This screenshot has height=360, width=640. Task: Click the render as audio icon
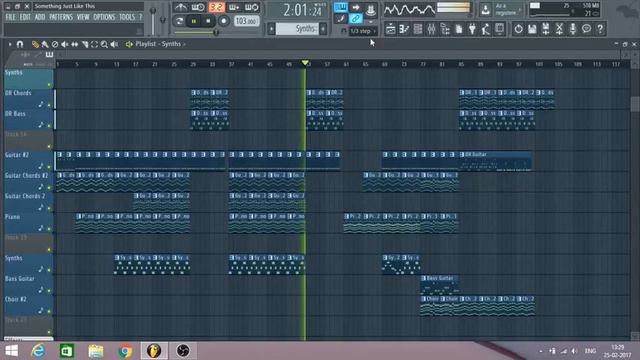click(x=546, y=29)
